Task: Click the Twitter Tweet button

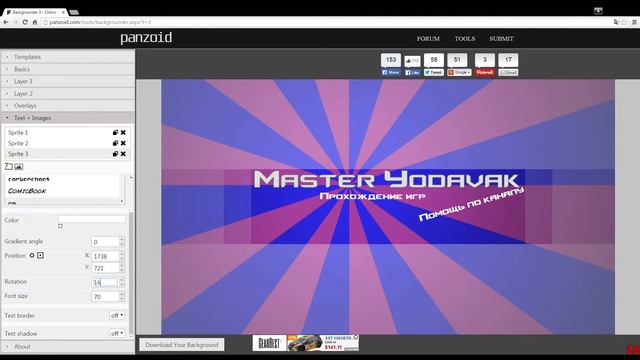Action: (x=433, y=72)
